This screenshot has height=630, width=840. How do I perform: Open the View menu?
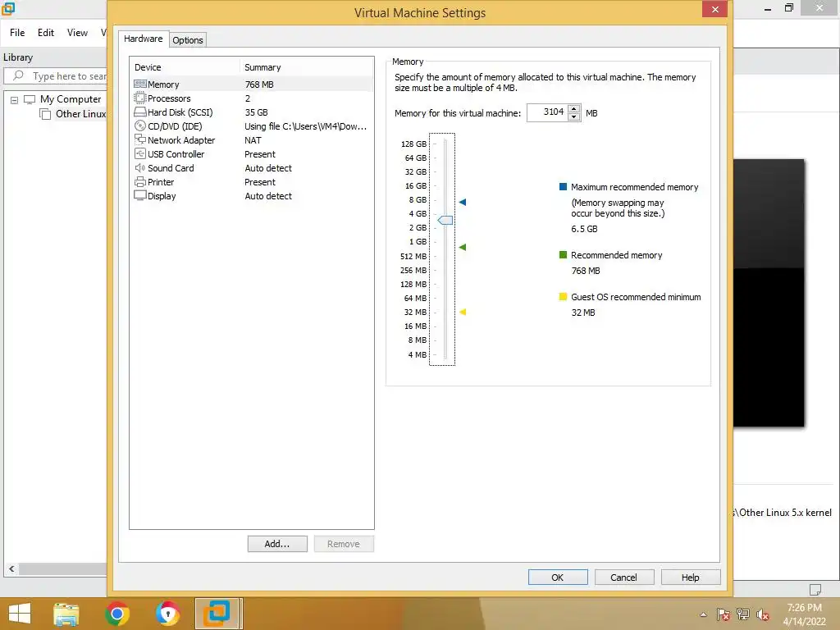(77, 33)
